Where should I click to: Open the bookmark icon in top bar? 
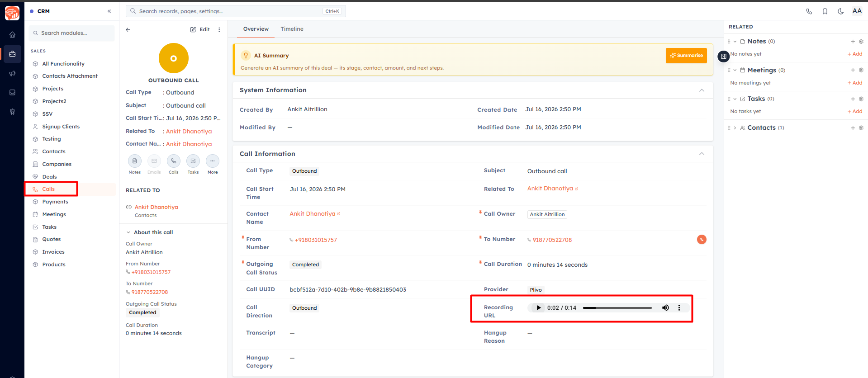point(825,11)
